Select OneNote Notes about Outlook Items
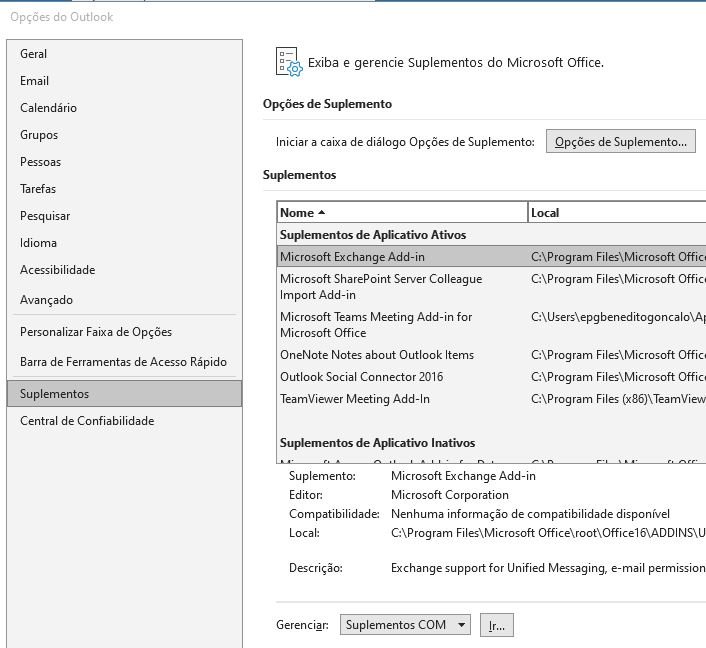The image size is (706, 648). tap(492, 355)
